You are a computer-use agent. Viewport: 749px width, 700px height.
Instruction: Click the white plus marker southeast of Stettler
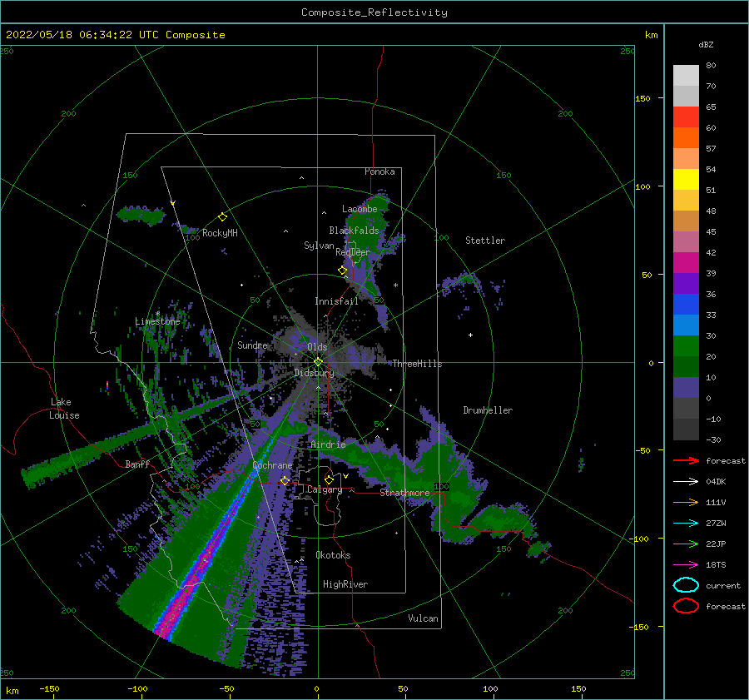pos(470,335)
